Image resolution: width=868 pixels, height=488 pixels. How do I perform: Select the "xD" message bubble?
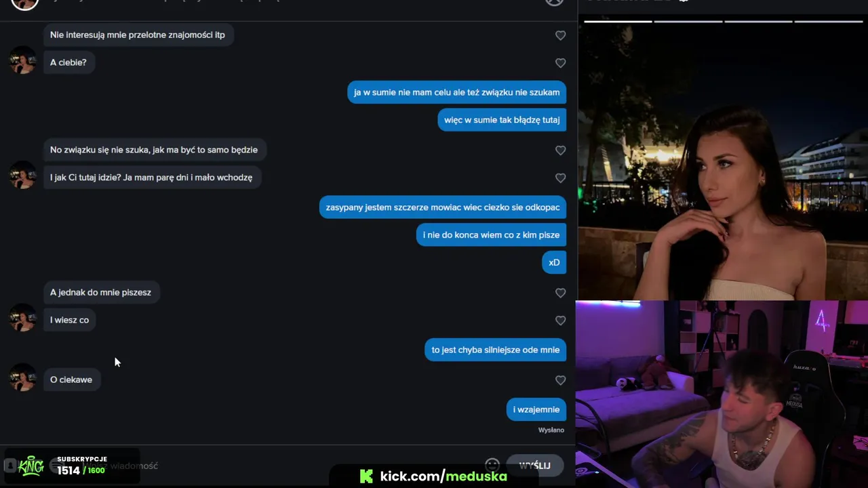point(554,262)
